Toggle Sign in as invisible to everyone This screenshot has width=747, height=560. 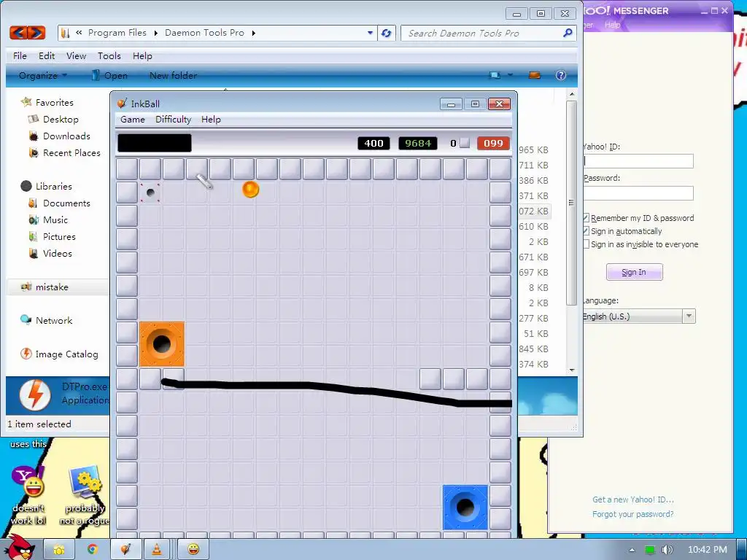(x=586, y=244)
